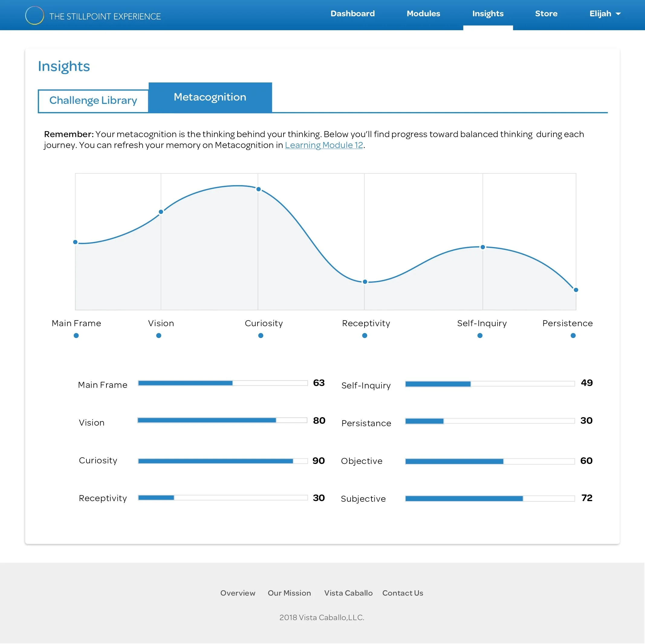
Task: Click the Main Frame progress bar
Action: 223,383
